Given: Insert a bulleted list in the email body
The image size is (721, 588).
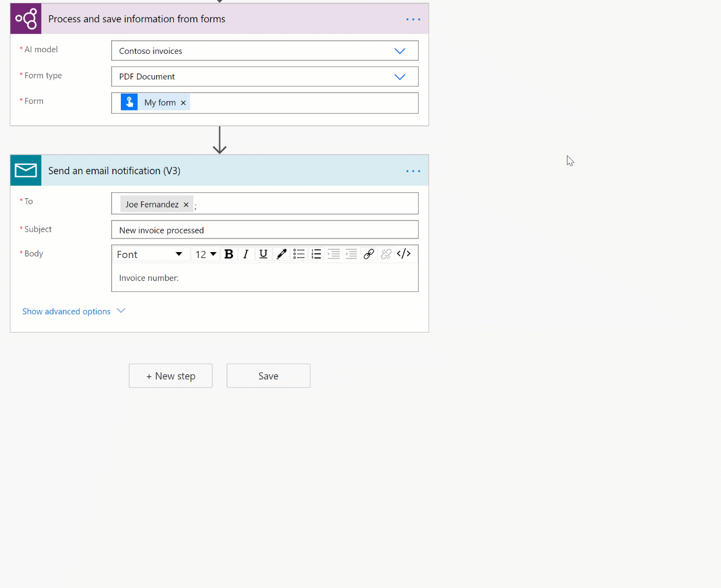Looking at the screenshot, I should [298, 254].
